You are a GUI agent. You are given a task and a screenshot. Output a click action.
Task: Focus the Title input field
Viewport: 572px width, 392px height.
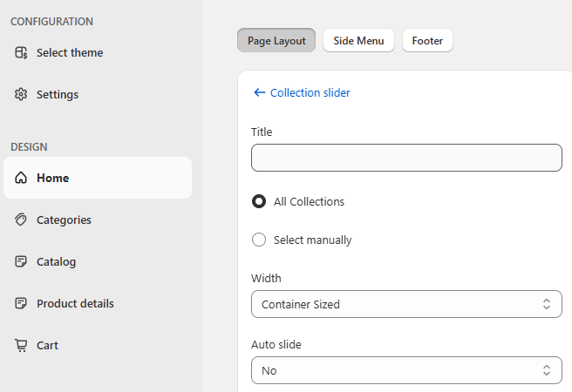tap(406, 158)
